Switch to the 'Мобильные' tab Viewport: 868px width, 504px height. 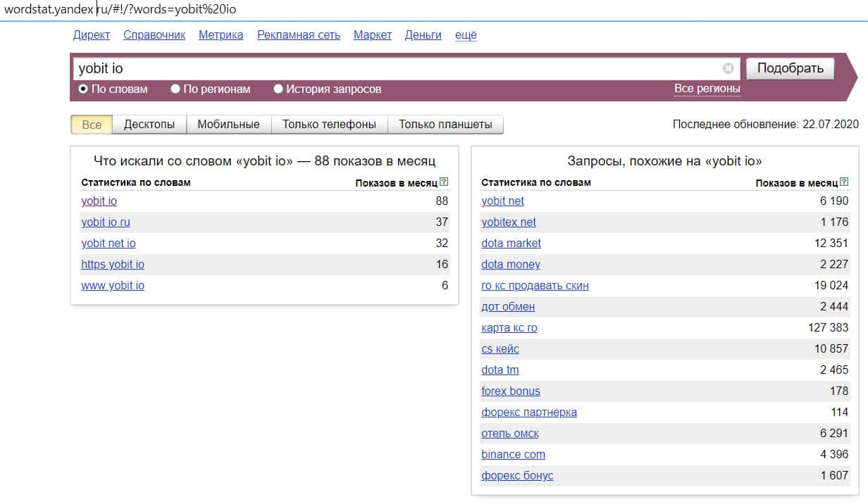point(228,125)
